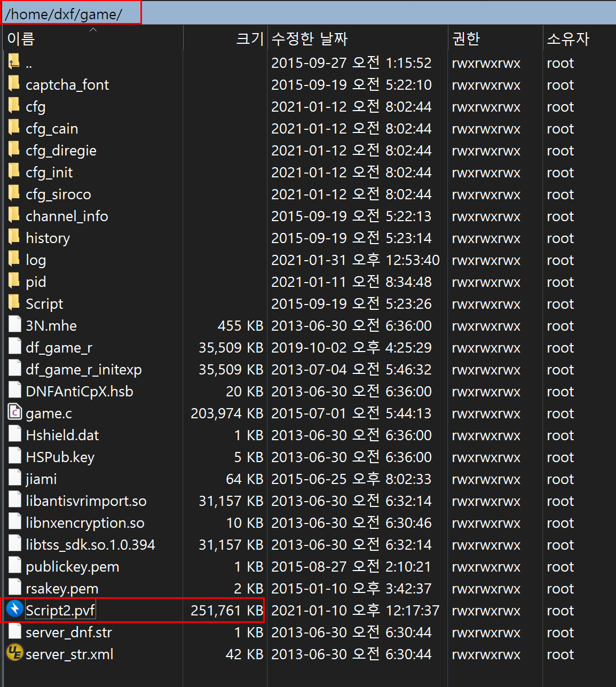Click the DNFAntiCpX.hsb file name
This screenshot has width=616, height=687.
(x=80, y=392)
